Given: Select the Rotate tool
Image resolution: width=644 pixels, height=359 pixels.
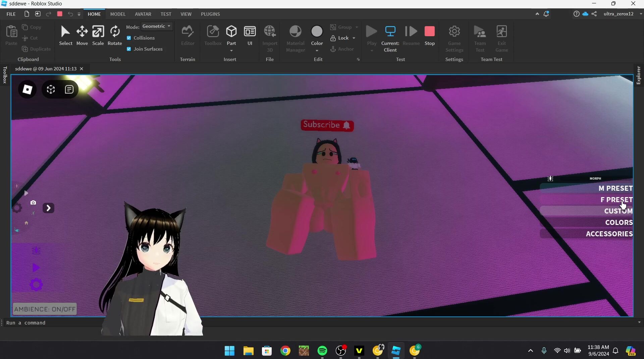Looking at the screenshot, I should click(115, 35).
